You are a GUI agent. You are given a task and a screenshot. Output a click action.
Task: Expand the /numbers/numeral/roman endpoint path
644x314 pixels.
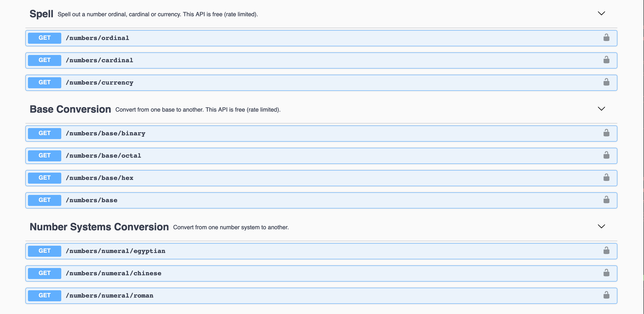click(109, 295)
